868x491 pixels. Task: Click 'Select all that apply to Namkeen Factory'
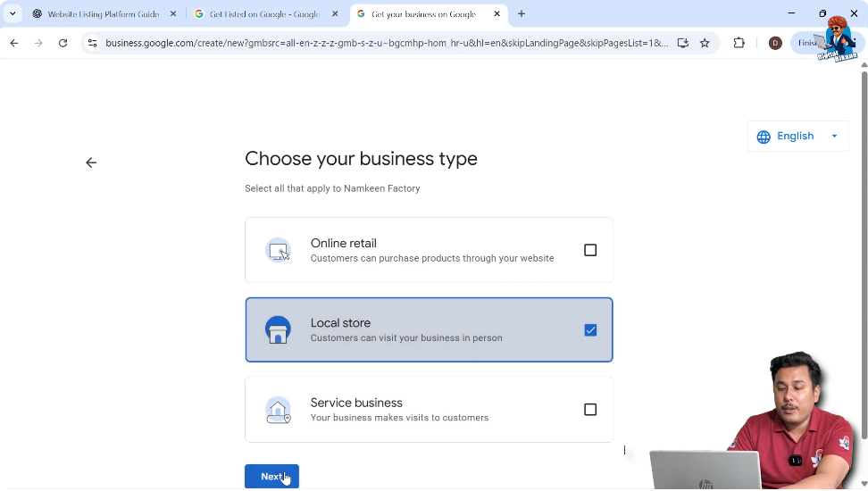tap(332, 188)
